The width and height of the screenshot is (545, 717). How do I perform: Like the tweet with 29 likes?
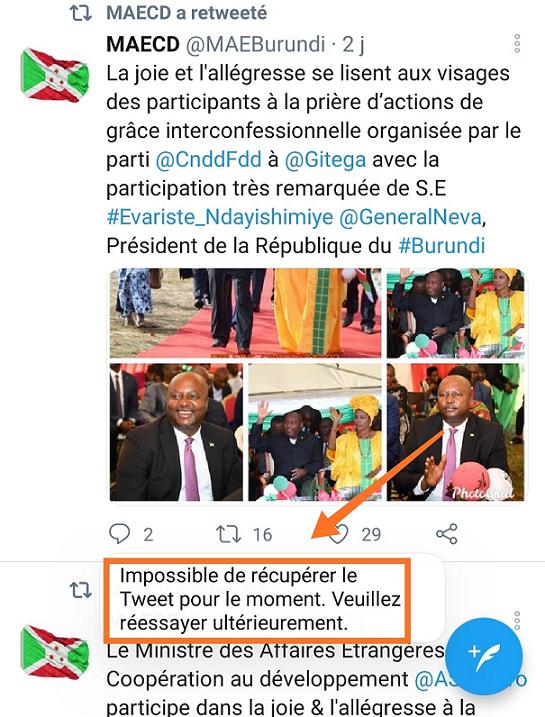(x=339, y=534)
